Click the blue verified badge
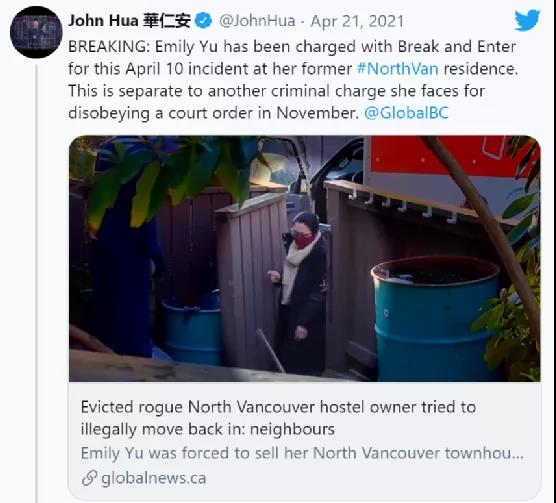 204,21
